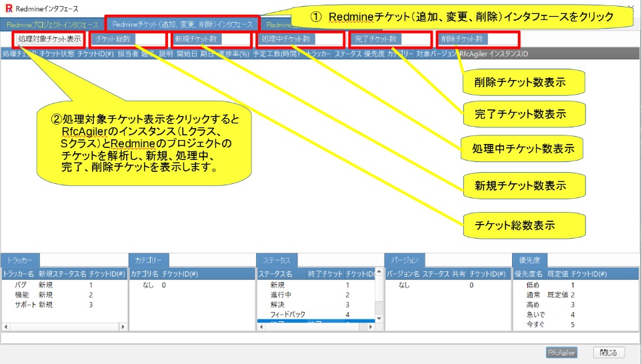
Task: Click up arrow of status list scrollbar
Action: [x=379, y=271]
